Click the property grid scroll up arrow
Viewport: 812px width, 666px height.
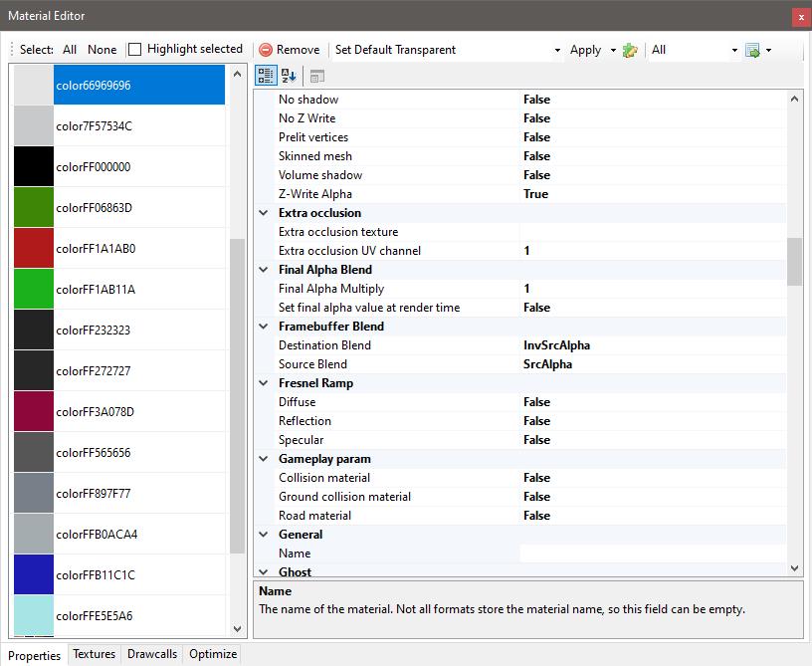794,99
